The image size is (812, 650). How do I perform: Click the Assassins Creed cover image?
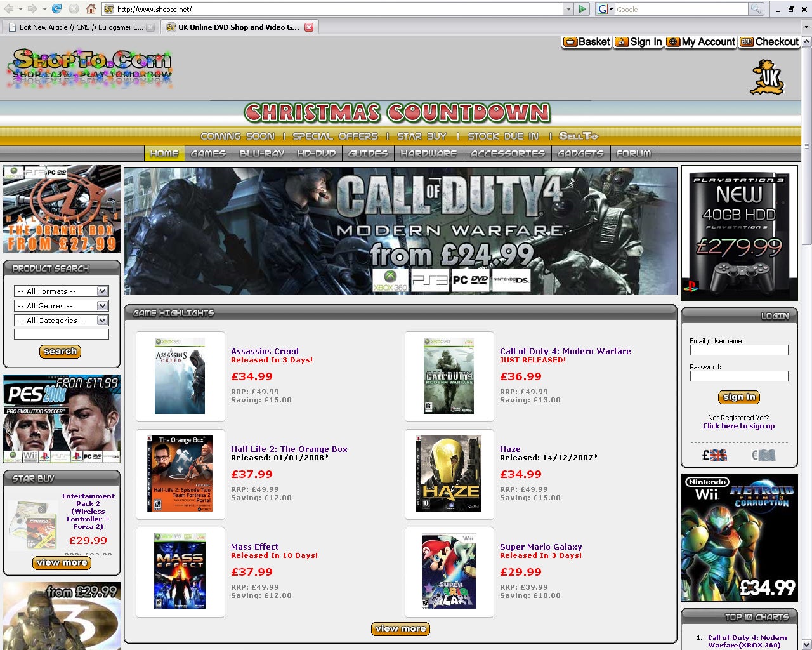(x=180, y=376)
